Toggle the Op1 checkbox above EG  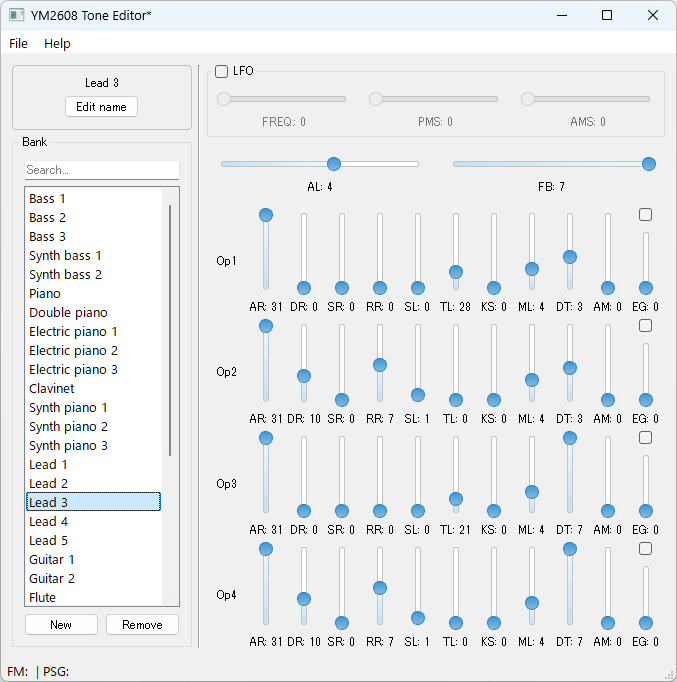point(645,214)
